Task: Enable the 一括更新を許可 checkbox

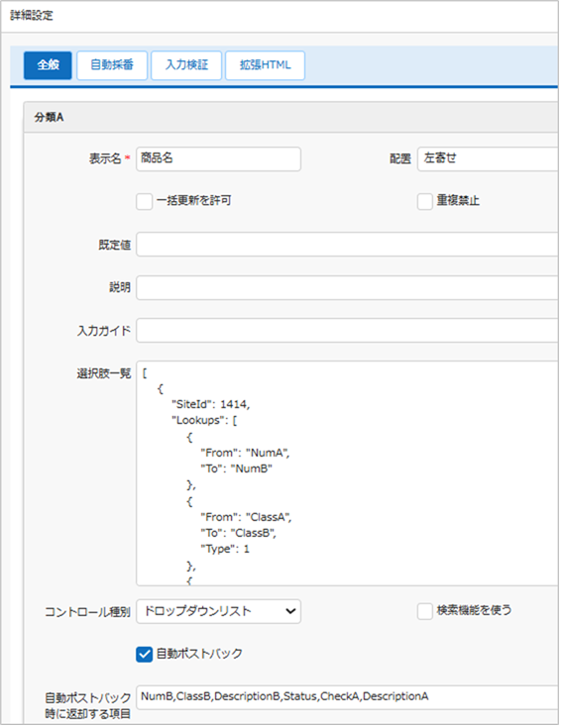Action: coord(144,201)
